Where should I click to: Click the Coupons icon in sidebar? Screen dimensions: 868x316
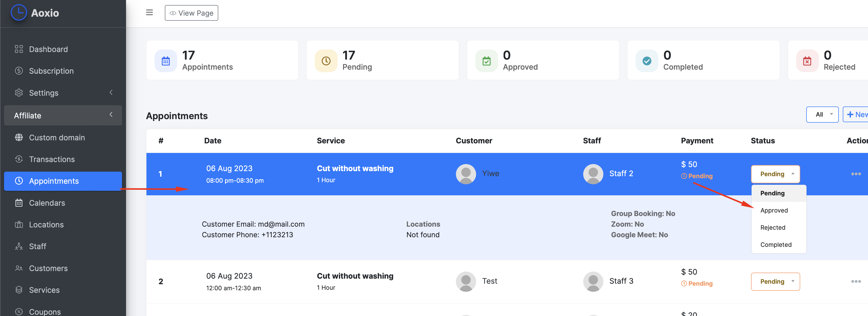tap(19, 312)
